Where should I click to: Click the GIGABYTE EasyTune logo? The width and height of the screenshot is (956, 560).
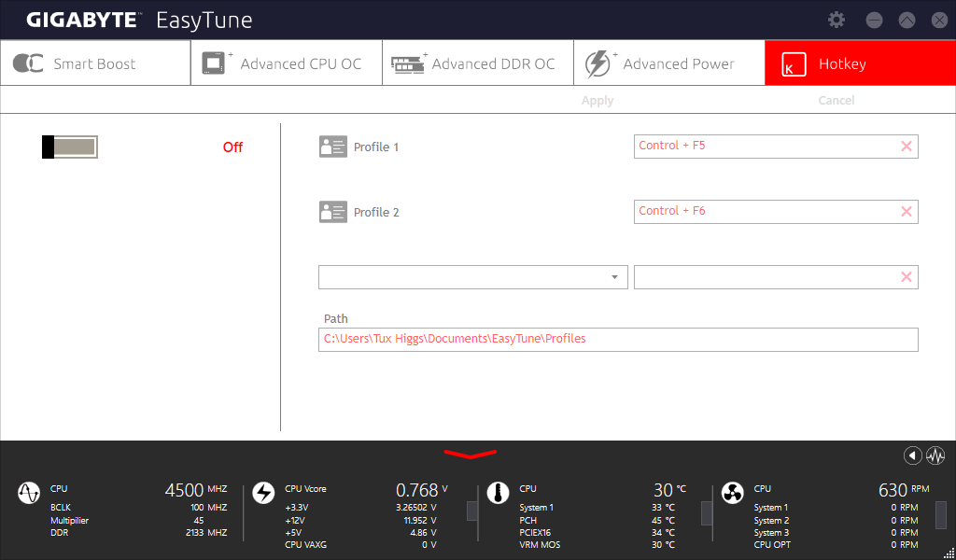139,21
